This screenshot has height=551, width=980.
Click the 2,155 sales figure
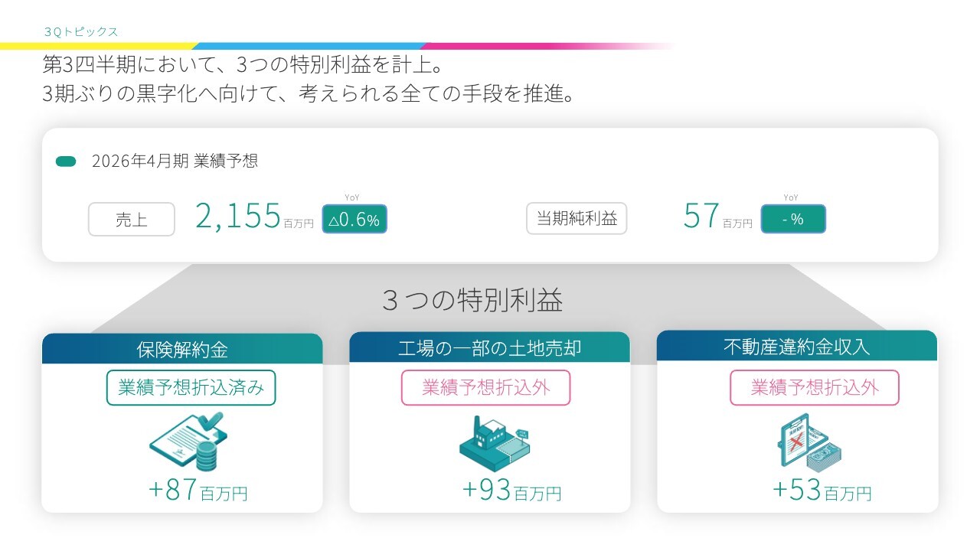coord(238,217)
